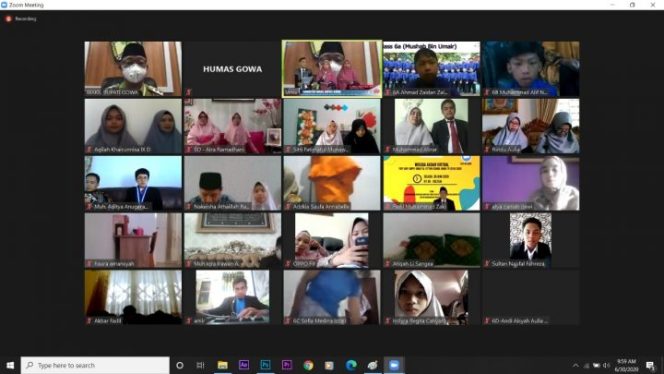
Task: Select the Muh. Aditya Anugera video tile
Action: tap(133, 183)
